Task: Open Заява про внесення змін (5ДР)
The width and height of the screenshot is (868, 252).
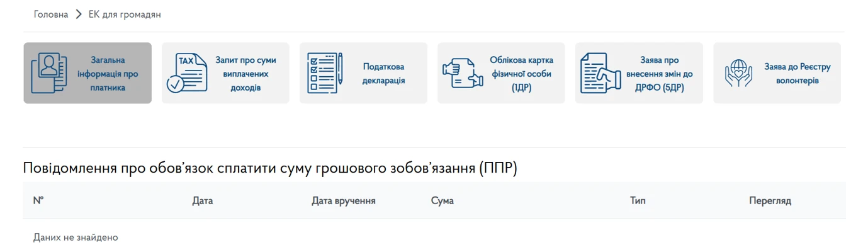Action: coord(659,74)
